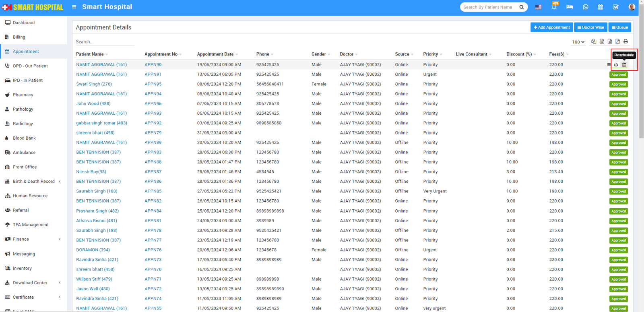Image resolution: width=644 pixels, height=312 pixels.
Task: Open the task checklist icon
Action: pyautogui.click(x=615, y=7)
